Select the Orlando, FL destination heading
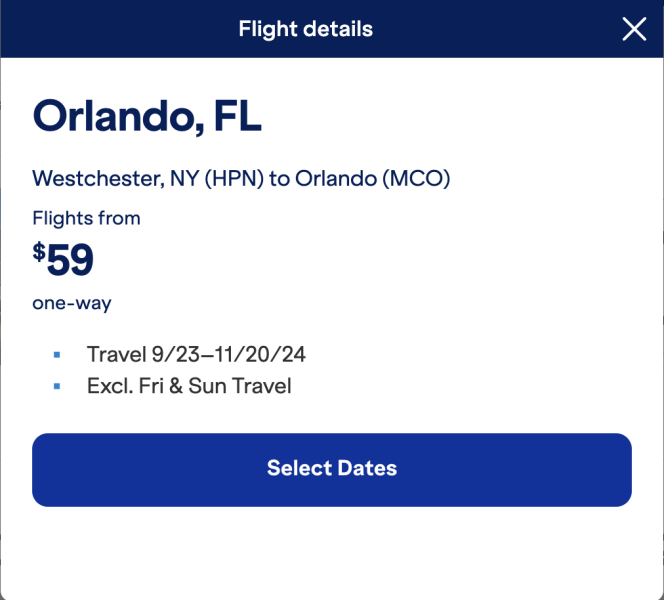Screen dimensions: 664x600 [147, 117]
